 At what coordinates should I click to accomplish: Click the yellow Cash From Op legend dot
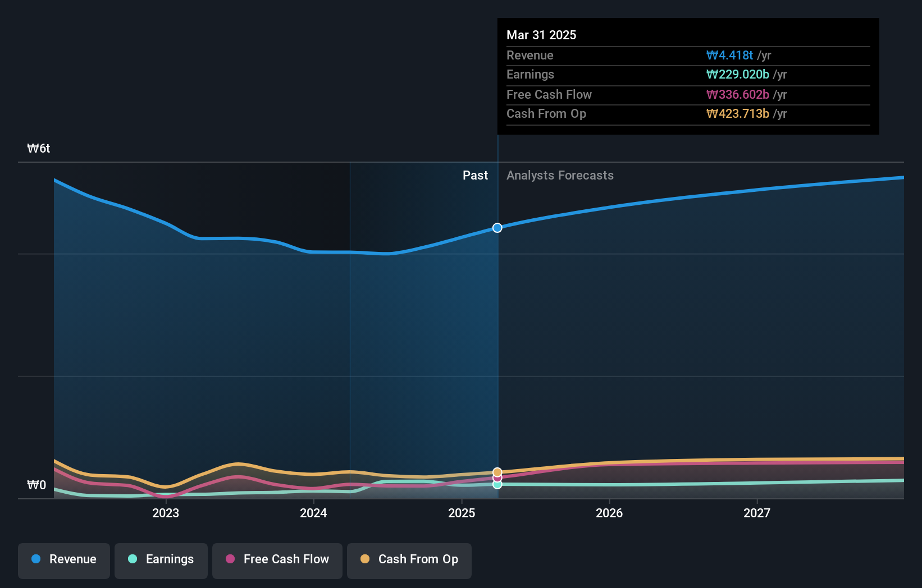tap(366, 559)
